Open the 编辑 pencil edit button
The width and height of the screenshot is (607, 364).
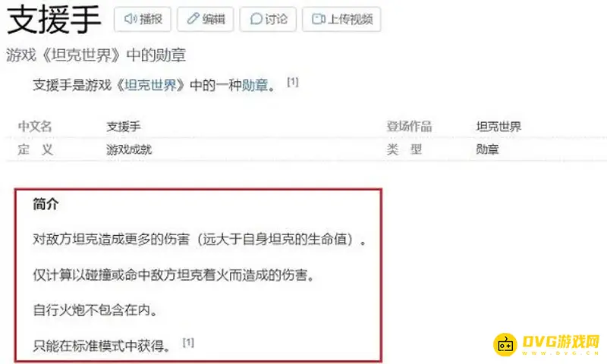(205, 19)
